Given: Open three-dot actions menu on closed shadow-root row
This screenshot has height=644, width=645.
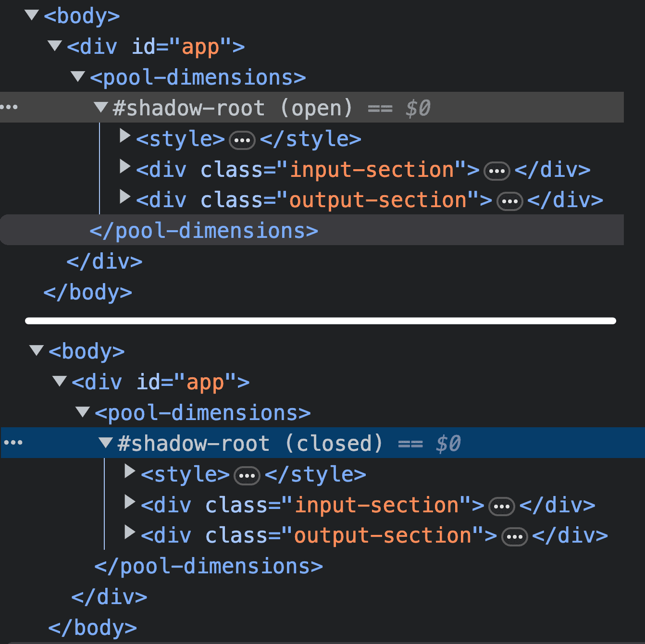Looking at the screenshot, I should click(x=13, y=443).
